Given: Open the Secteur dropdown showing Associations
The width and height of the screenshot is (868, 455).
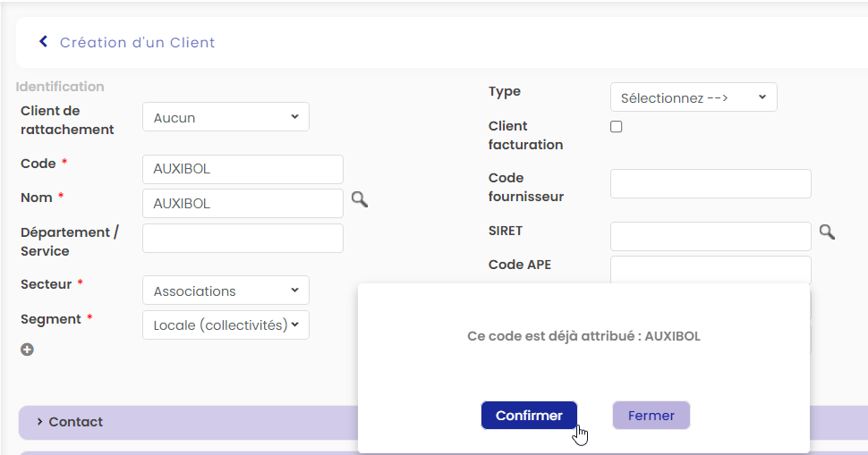Looking at the screenshot, I should pos(226,291).
